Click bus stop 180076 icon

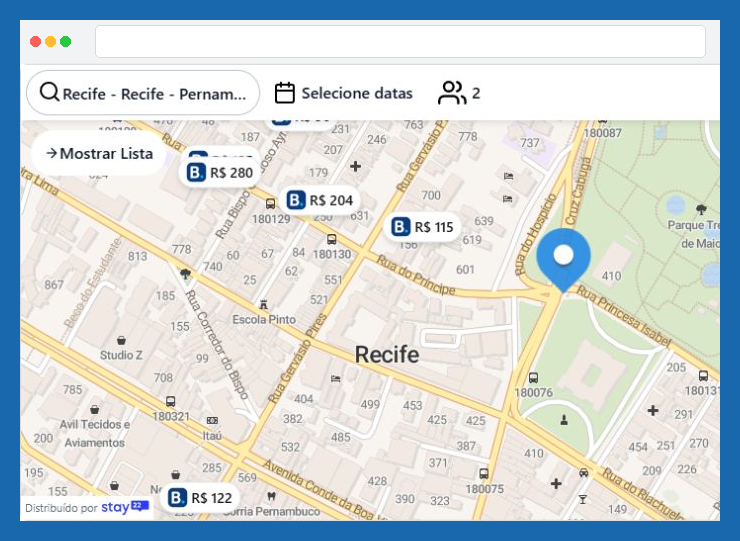pos(533,378)
